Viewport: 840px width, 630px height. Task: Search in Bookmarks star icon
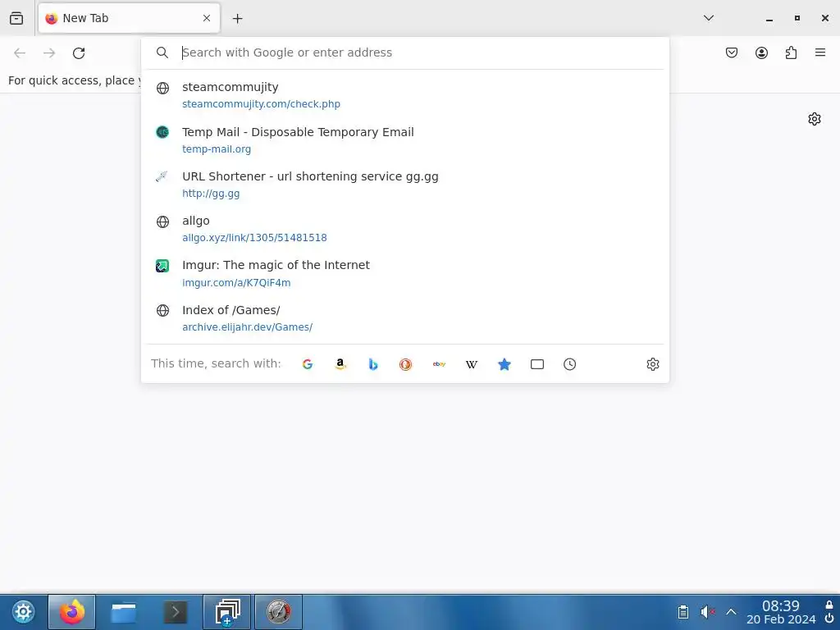pos(504,364)
